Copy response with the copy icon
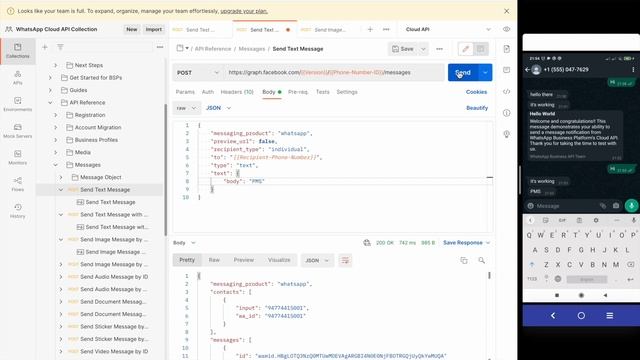 (x=464, y=260)
